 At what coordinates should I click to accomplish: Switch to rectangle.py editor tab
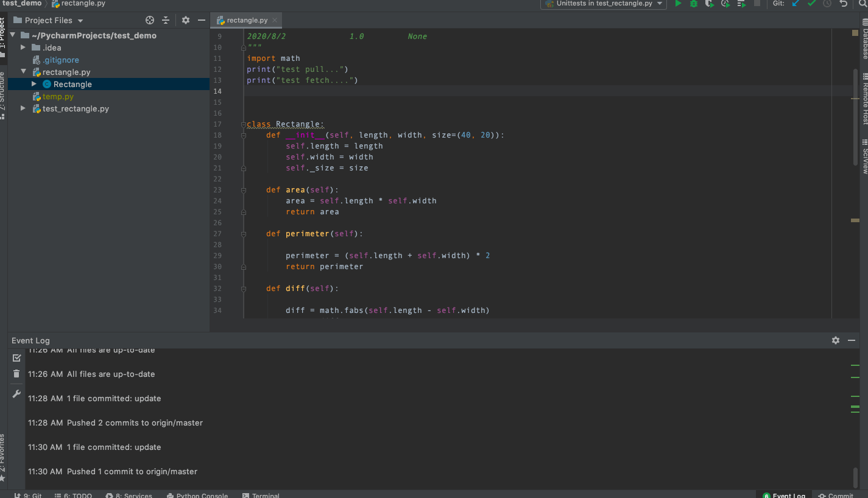246,20
